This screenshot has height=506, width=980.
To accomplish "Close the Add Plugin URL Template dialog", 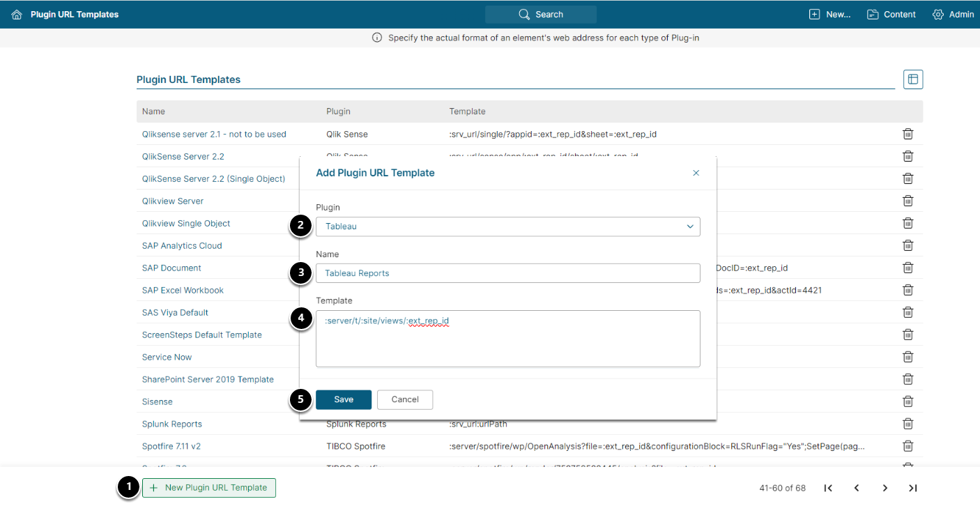I will pyautogui.click(x=696, y=173).
